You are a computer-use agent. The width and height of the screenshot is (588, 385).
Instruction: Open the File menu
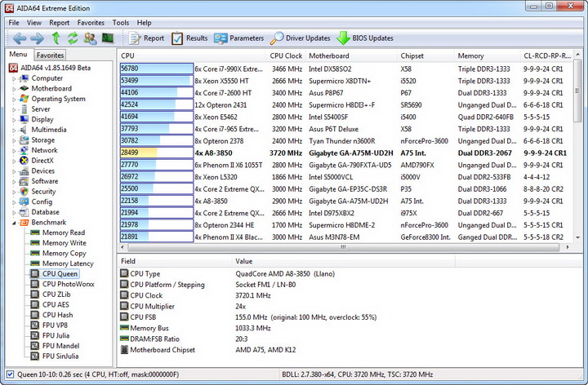(x=14, y=23)
